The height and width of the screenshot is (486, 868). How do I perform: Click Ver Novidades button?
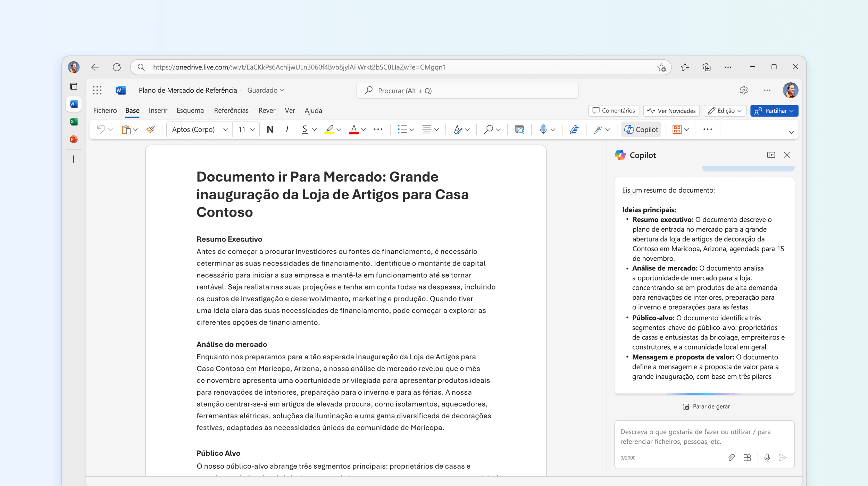[x=671, y=111]
